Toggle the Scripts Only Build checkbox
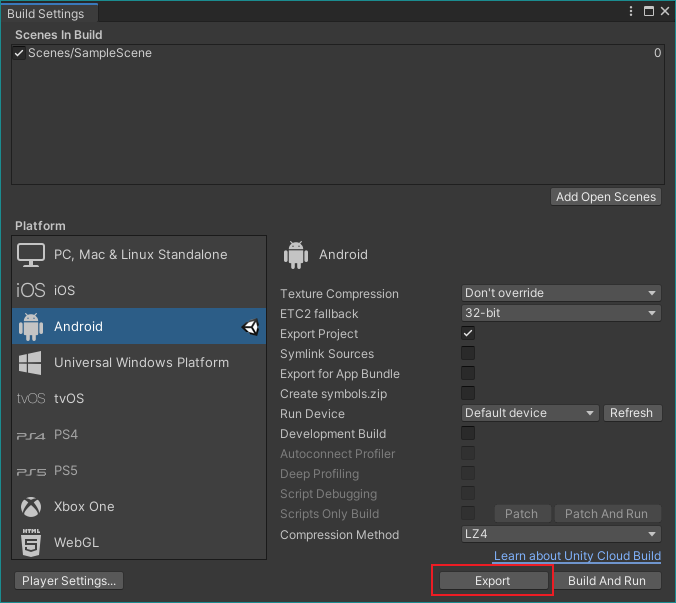The height and width of the screenshot is (603, 676). click(468, 513)
